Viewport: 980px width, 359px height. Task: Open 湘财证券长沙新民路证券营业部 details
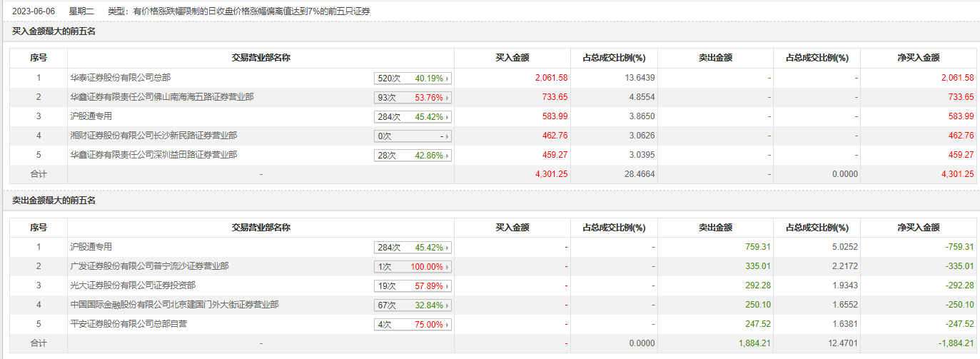153,135
